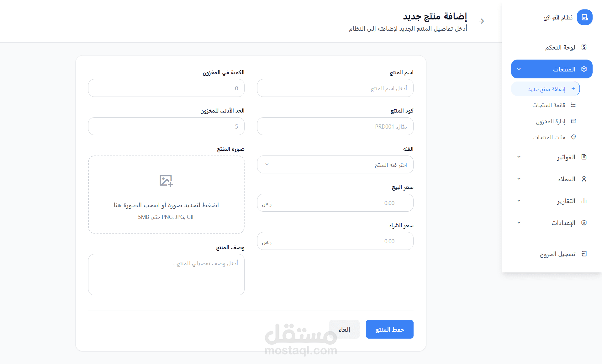Collapse the المنتجات sidebar section chevron
Viewport: 602px width, 364px height.
(x=519, y=69)
